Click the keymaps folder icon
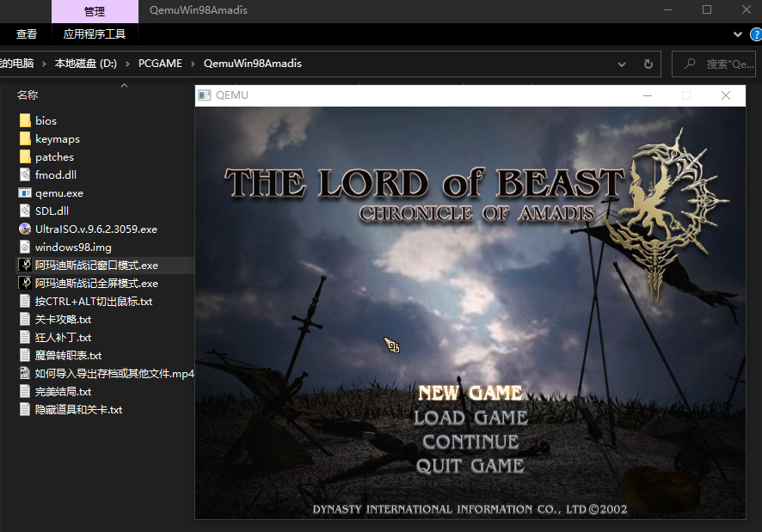Viewport: 762px width, 532px height. (25, 139)
